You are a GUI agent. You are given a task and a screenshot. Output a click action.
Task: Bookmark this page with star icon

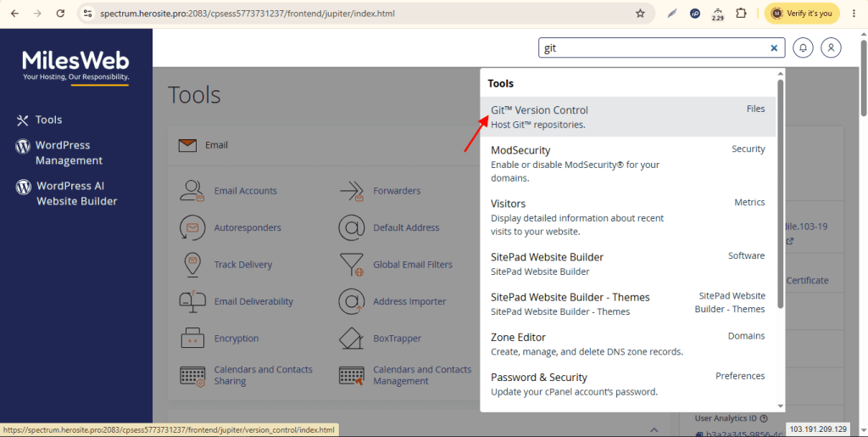click(640, 14)
